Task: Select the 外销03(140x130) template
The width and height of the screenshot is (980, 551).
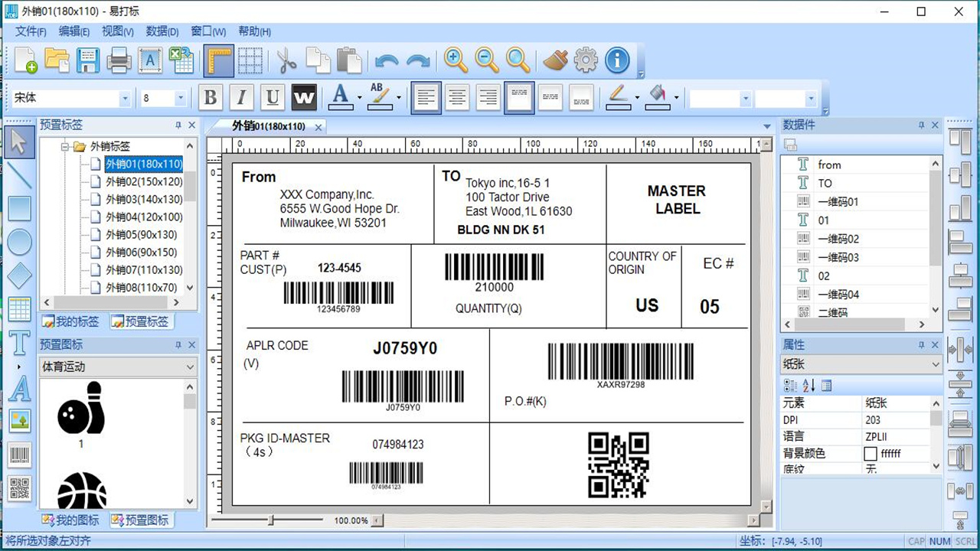Action: tap(144, 199)
